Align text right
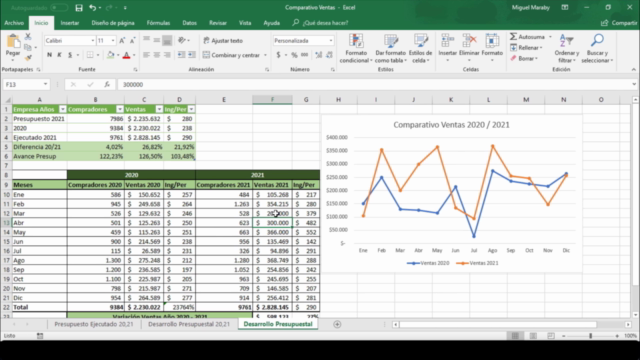 click(x=167, y=55)
